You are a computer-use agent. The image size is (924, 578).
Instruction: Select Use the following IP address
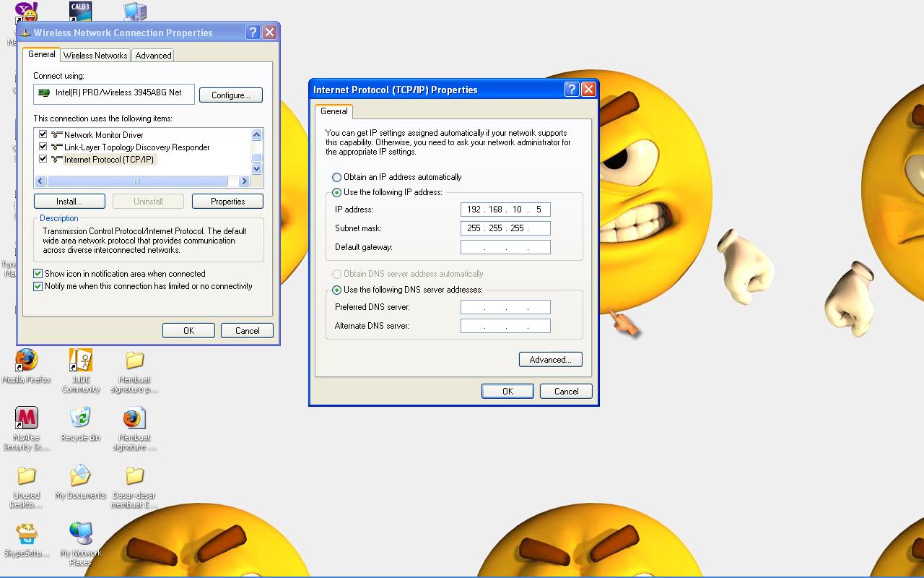click(x=336, y=193)
